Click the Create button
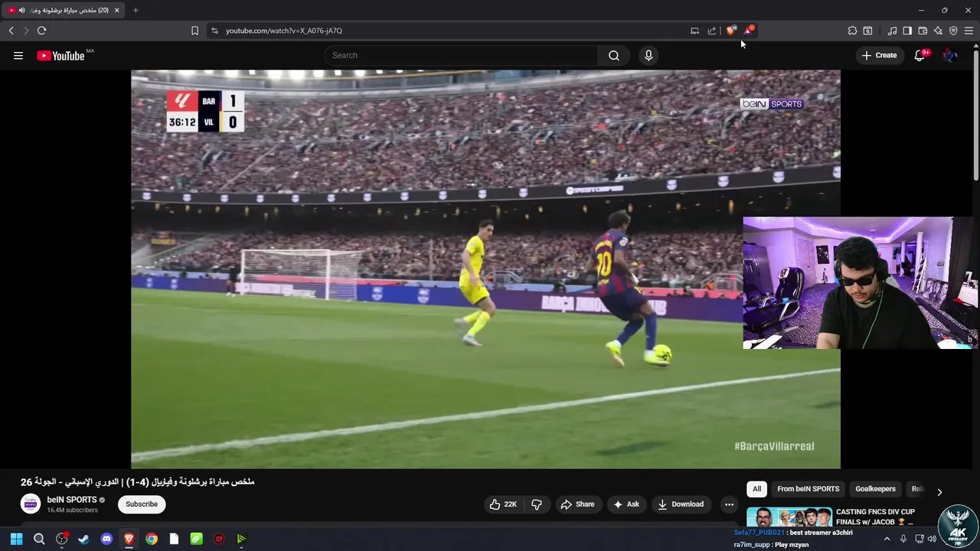Screen dimensions: 980x551 [879, 55]
